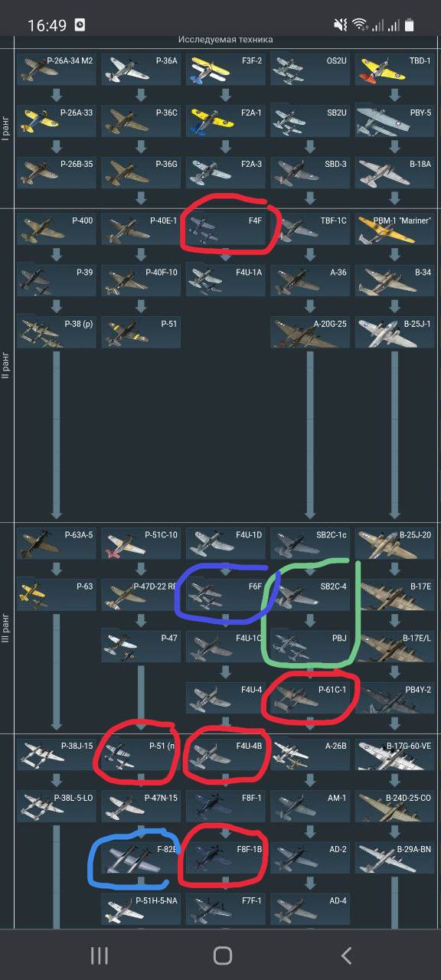The image size is (441, 980).
Task: Select the SB2C-4 aircraft card
Action: (310, 595)
